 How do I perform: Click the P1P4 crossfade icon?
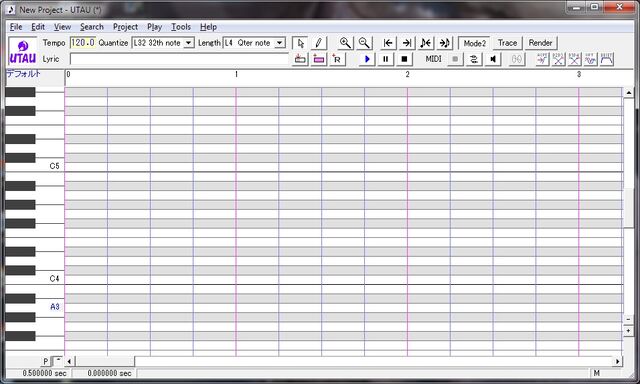pos(574,59)
